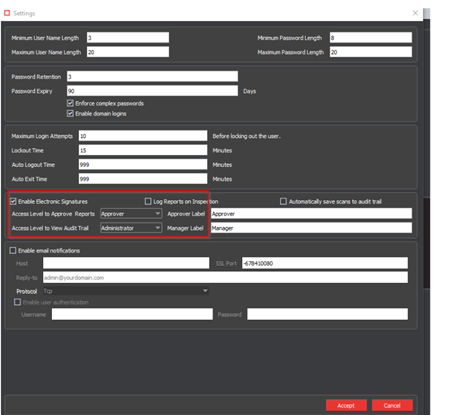450x415 pixels.
Task: Disable Enable Electronic Signatures checkbox
Action: point(13,201)
